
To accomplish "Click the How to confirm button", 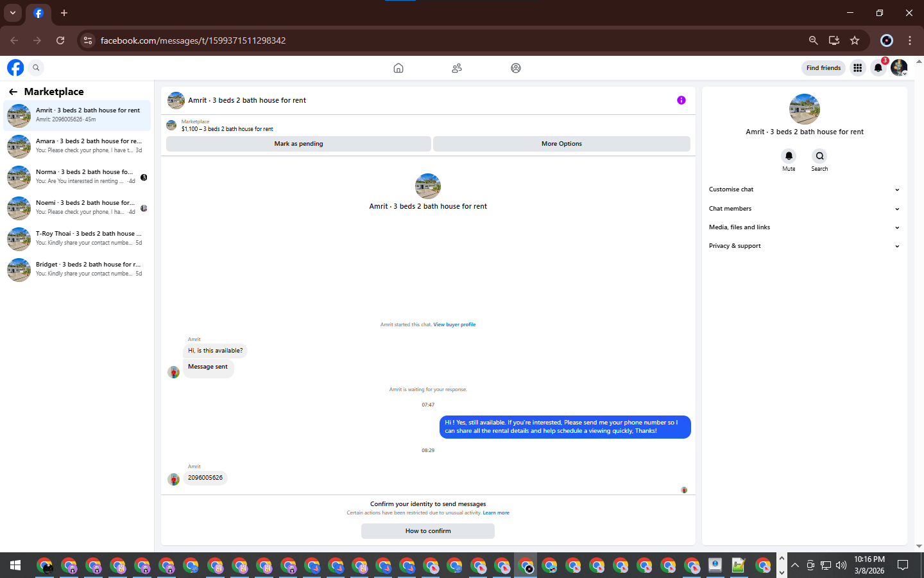I will (428, 531).
